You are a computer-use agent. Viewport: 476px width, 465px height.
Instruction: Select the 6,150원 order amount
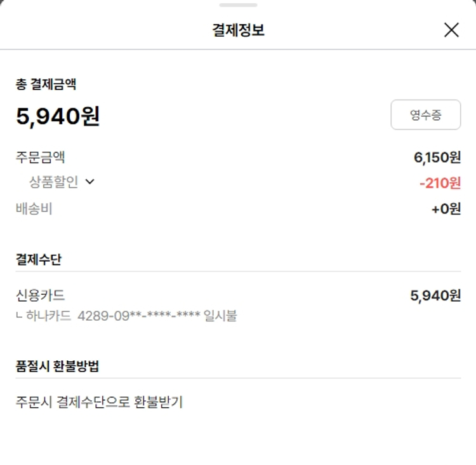pyautogui.click(x=437, y=158)
